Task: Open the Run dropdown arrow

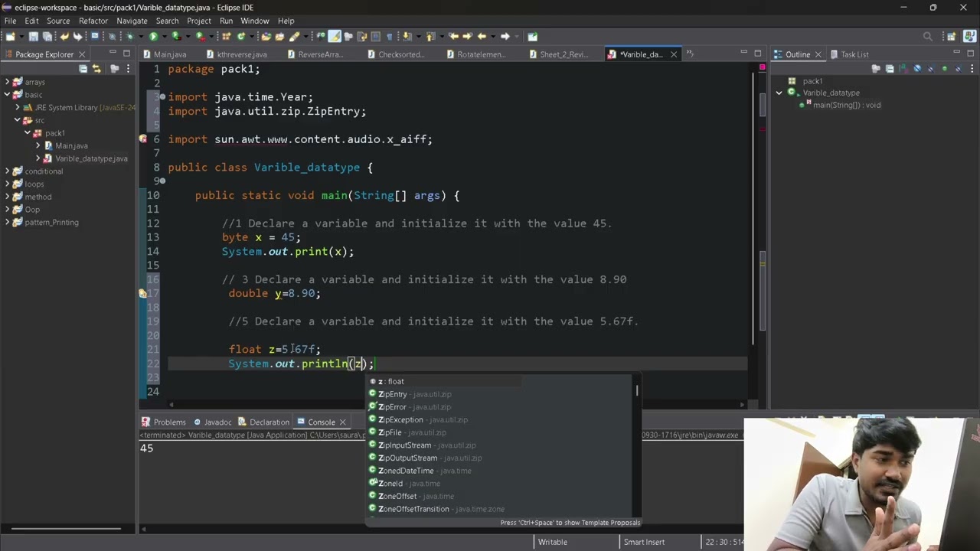Action: pos(164,36)
